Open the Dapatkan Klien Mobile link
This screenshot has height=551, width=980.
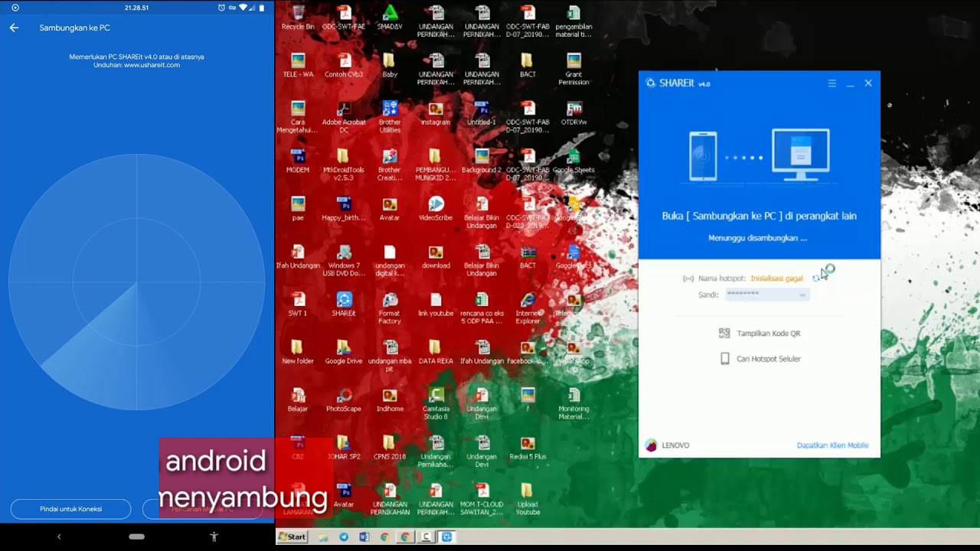(x=832, y=445)
